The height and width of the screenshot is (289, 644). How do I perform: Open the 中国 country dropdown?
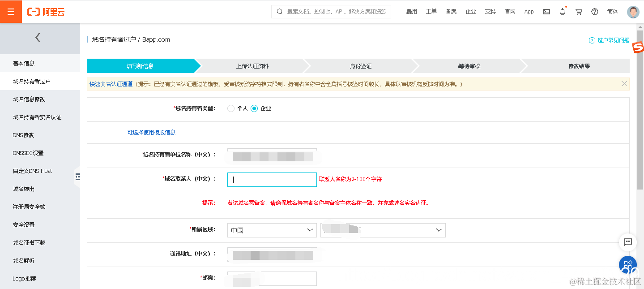click(272, 230)
